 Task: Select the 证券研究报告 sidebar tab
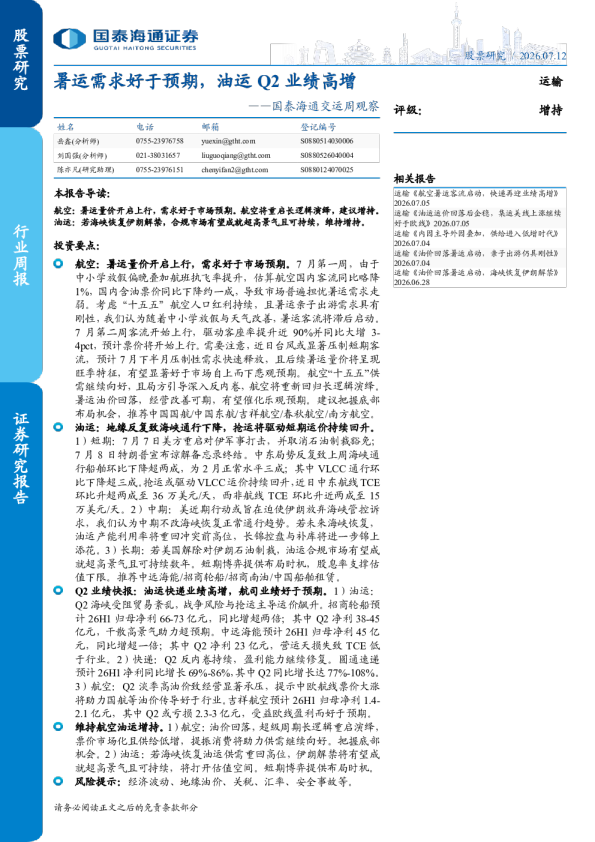point(21,458)
